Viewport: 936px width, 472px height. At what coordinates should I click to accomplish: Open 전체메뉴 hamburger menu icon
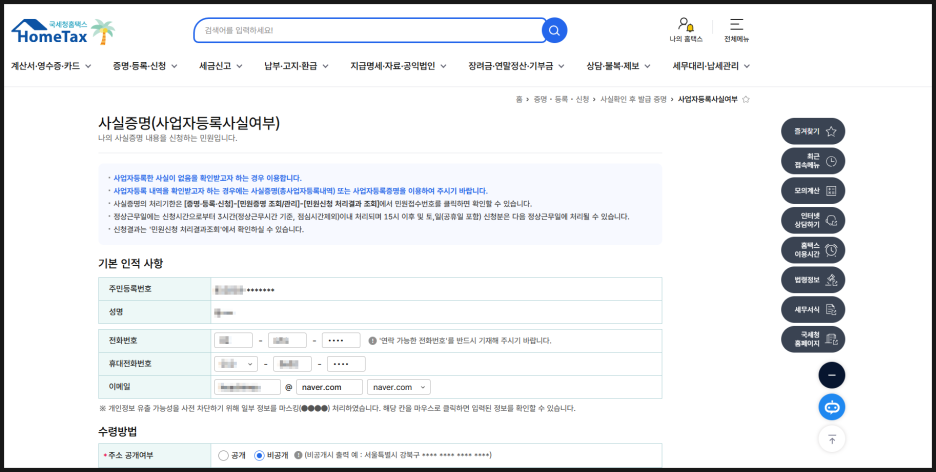(x=736, y=25)
